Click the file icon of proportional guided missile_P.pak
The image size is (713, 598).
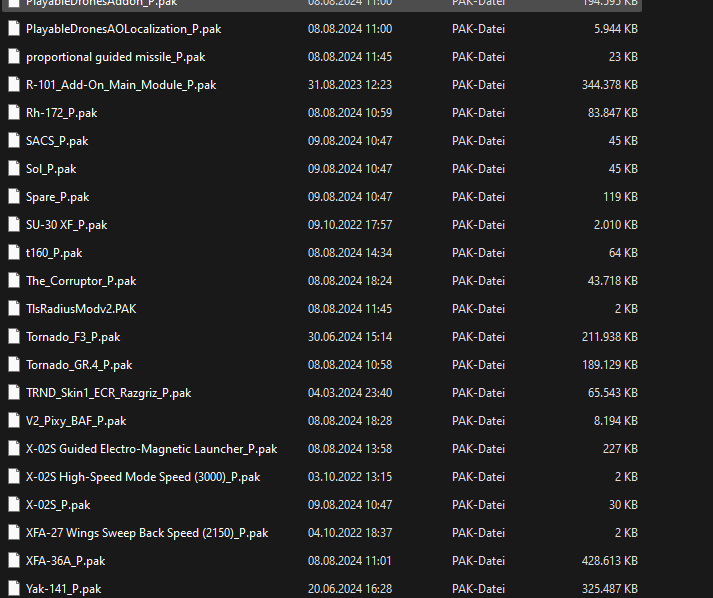click(14, 57)
